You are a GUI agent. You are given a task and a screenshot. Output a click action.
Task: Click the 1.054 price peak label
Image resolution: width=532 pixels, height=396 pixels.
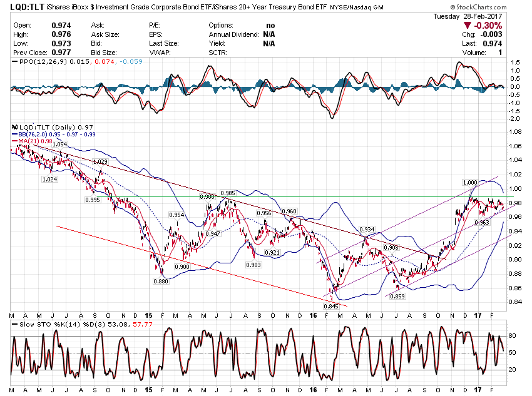[x=59, y=145]
